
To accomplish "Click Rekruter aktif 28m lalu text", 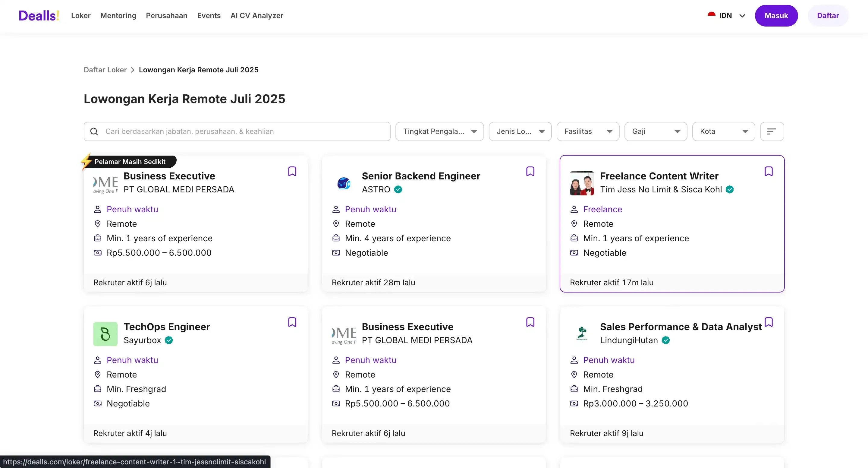I will point(373,283).
